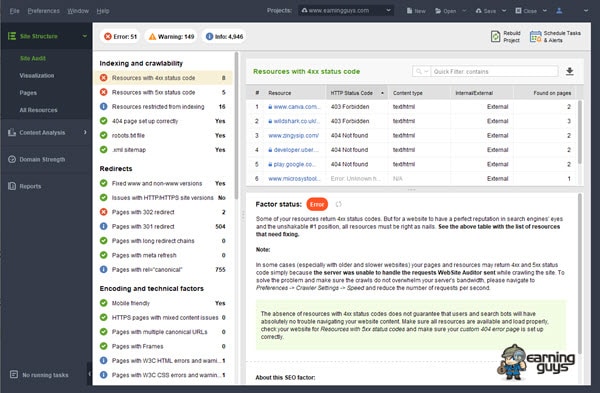Click the Open project folder icon
The width and height of the screenshot is (600, 393).
pyautogui.click(x=438, y=11)
